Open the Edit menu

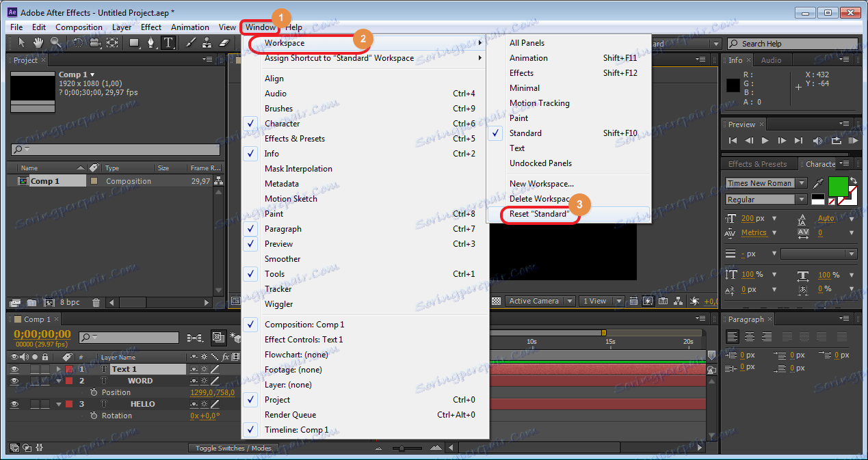point(39,27)
